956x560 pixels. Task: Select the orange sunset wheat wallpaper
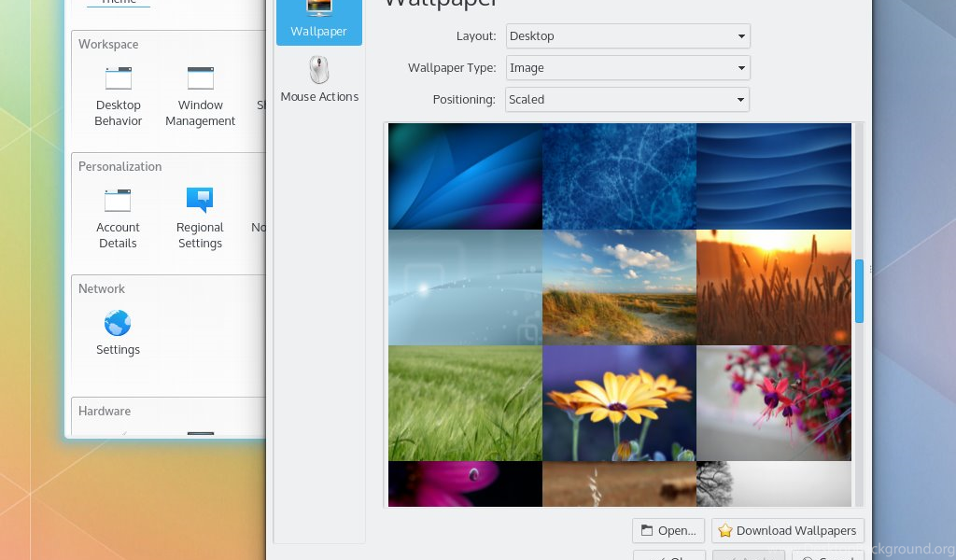tap(774, 287)
